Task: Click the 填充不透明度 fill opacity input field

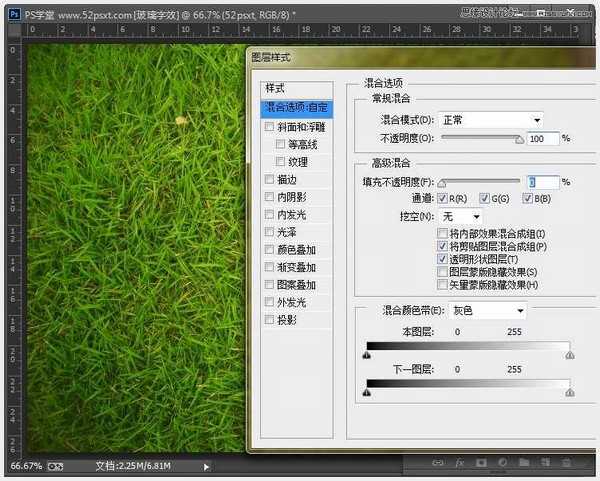Action: tap(542, 182)
